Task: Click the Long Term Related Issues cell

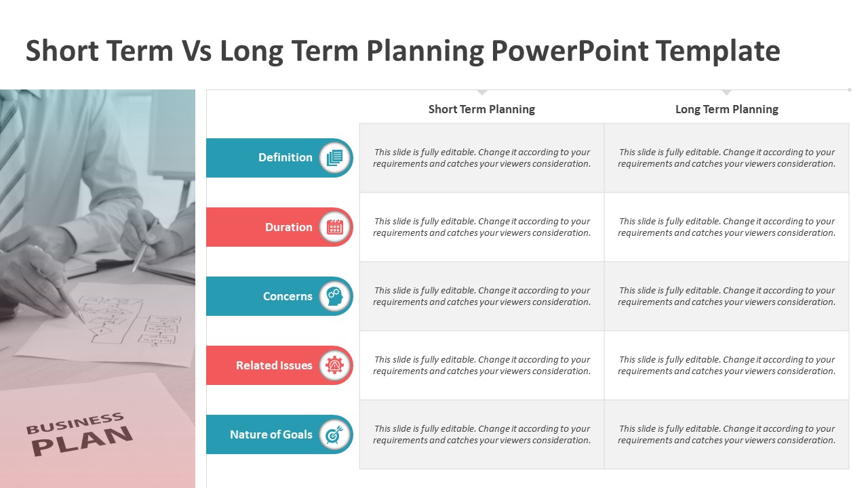Action: pyautogui.click(x=727, y=365)
